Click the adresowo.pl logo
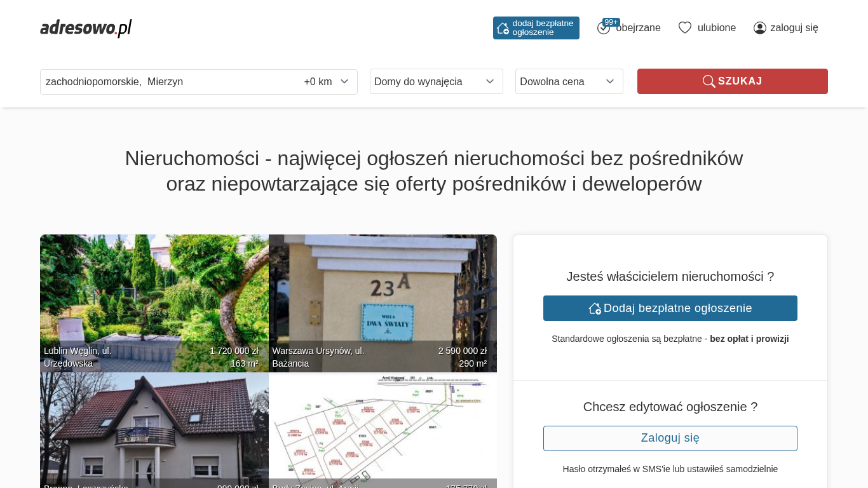Viewport: 868px width, 488px height. (86, 28)
